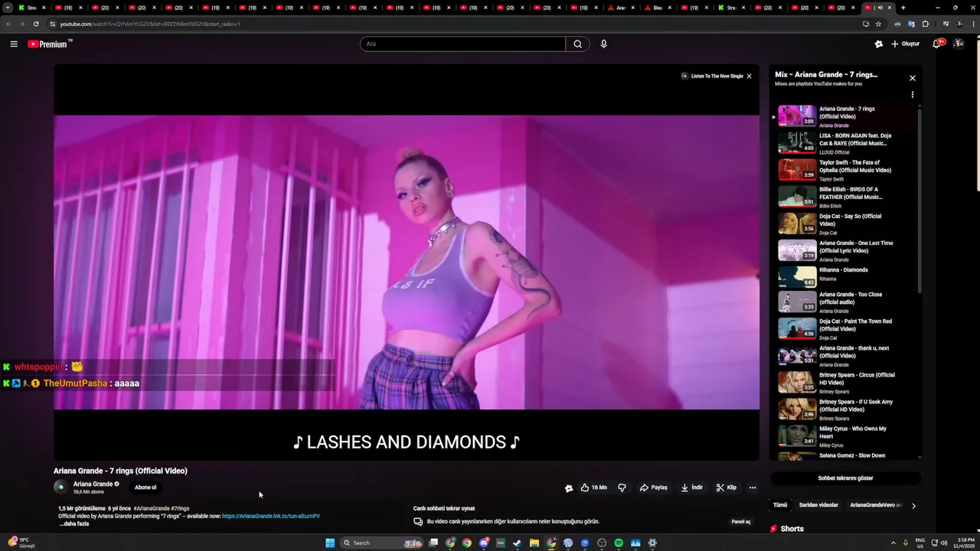Viewport: 980px width, 551px height.
Task: Like the video (16 Mn)
Action: click(x=593, y=487)
